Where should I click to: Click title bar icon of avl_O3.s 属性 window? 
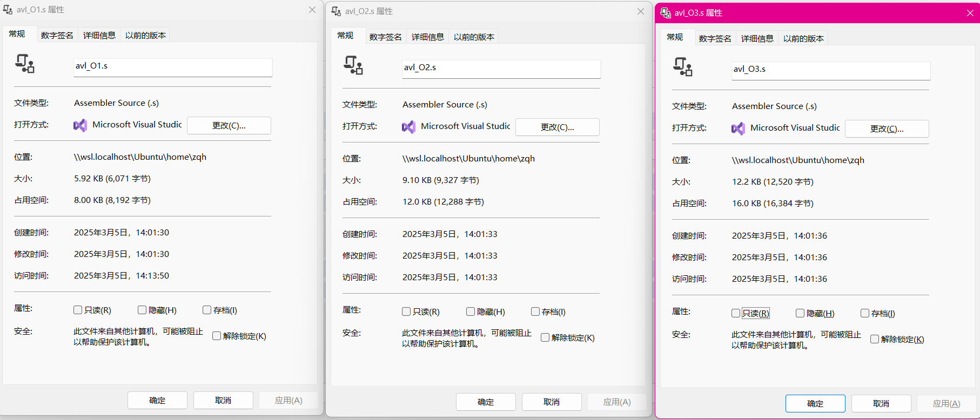tap(666, 13)
